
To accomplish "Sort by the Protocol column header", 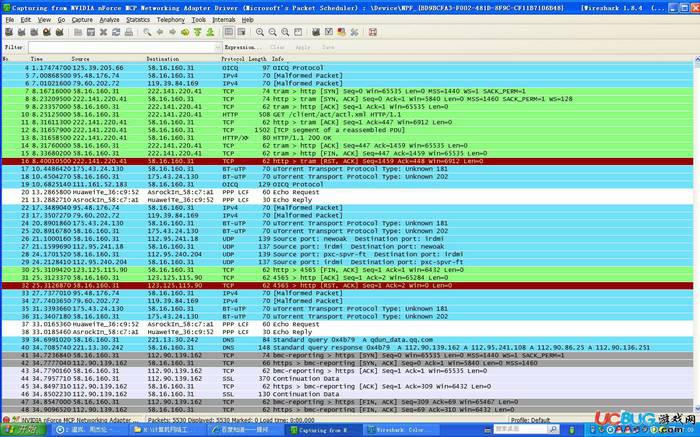I will (233, 59).
